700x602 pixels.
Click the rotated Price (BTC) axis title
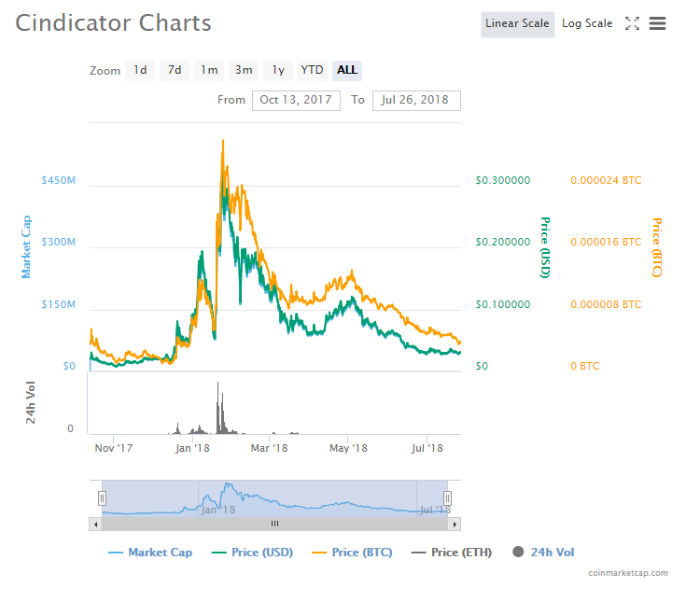point(657,247)
